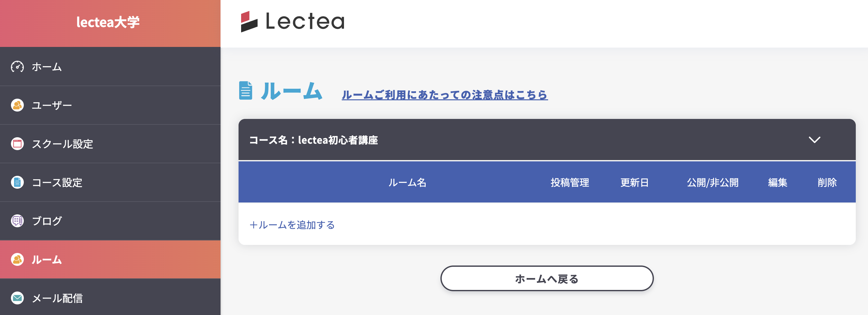This screenshot has width=868, height=315.
Task: Click the ルーム group icon in sidebar
Action: [x=17, y=259]
